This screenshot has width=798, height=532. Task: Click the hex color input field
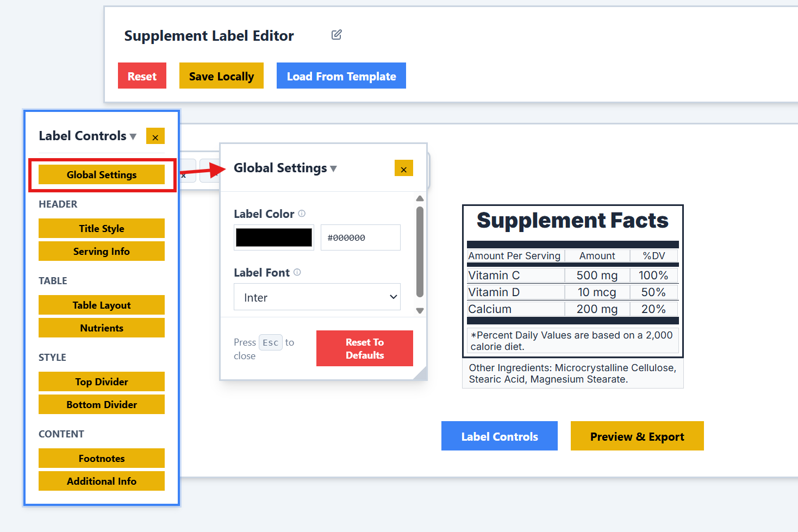coord(360,237)
